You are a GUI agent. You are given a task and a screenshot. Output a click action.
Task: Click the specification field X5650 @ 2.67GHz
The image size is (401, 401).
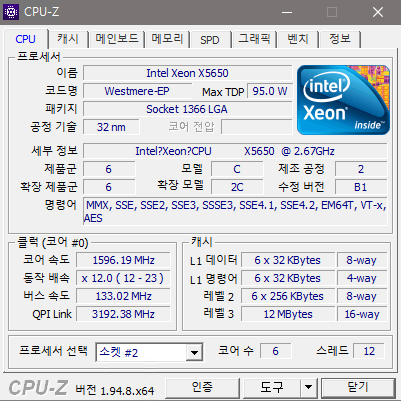point(235,151)
